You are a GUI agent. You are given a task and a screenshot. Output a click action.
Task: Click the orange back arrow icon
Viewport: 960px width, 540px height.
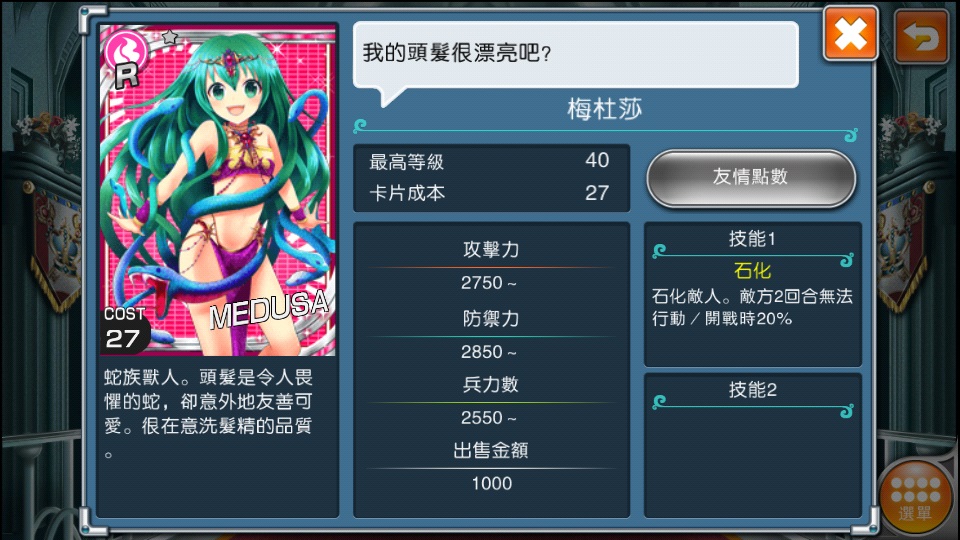point(921,36)
